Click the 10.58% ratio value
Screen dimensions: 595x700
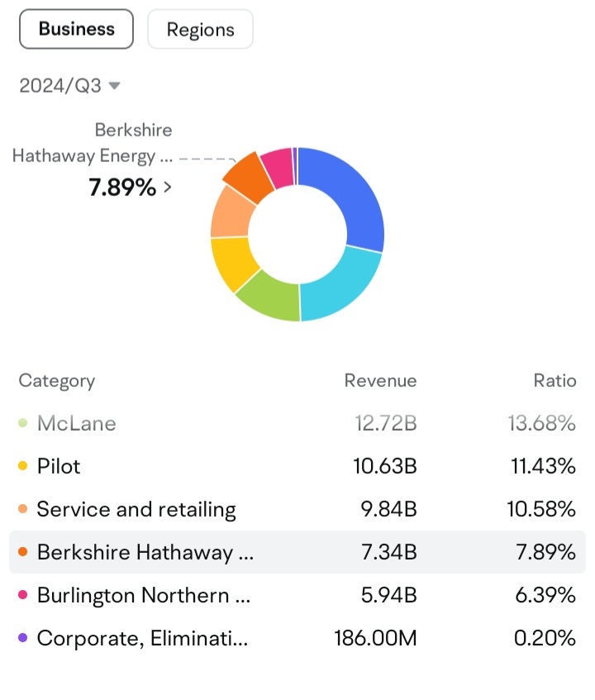pos(541,509)
